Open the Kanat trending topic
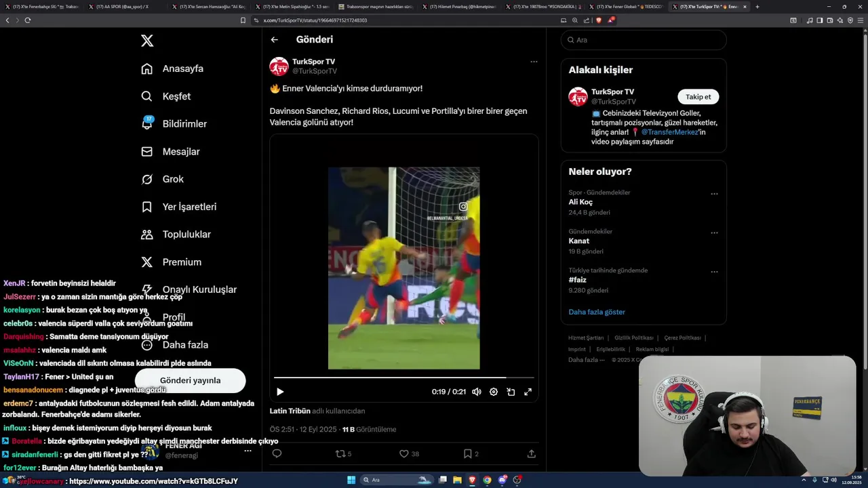 [579, 241]
